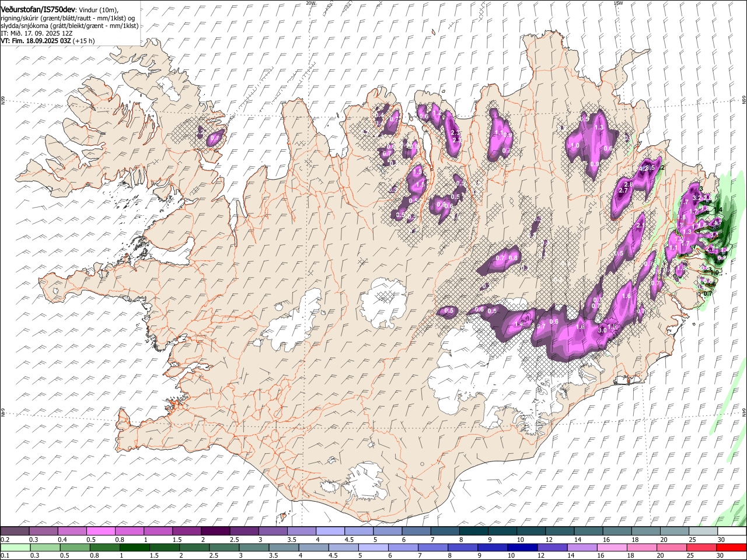This screenshot has height=560, width=747.
Task: Click the 'slydda/snjókoma' legend description line
Action: [x=69, y=26]
